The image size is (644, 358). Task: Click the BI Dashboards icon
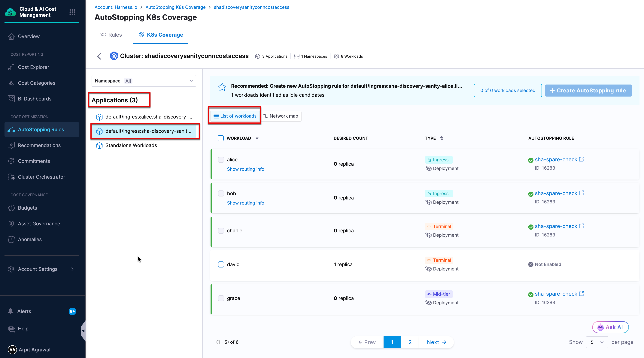[11, 99]
